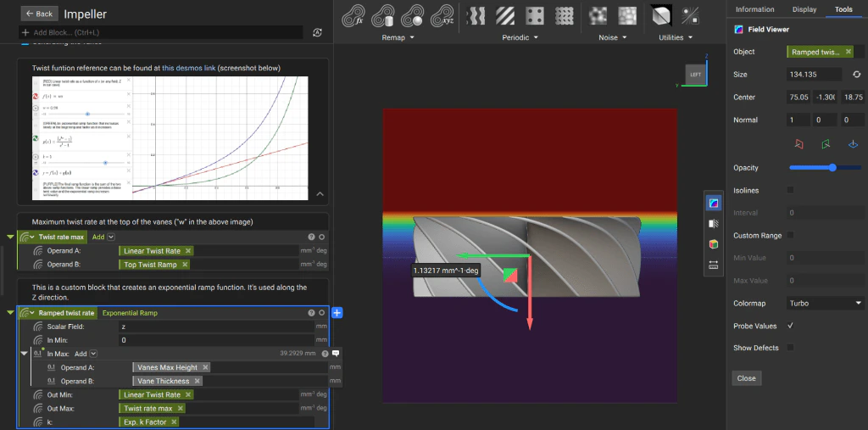Open the Colormap Turbo dropdown

click(825, 303)
